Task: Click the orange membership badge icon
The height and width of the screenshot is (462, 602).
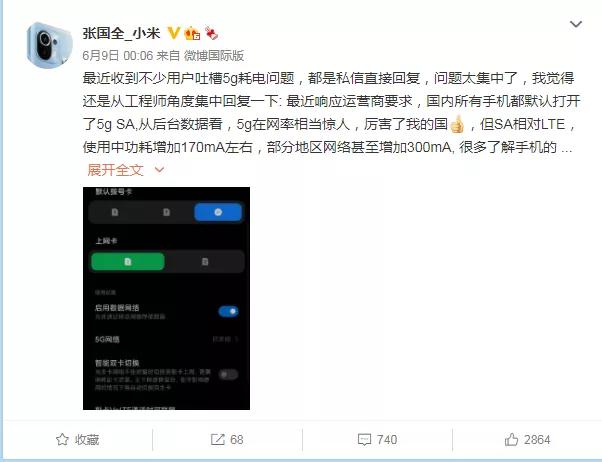Action: pos(192,33)
